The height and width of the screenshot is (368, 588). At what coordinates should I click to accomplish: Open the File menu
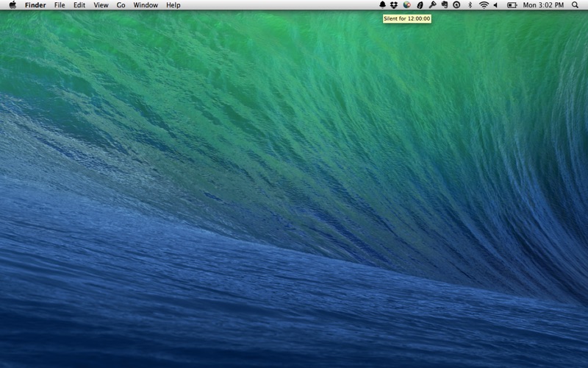pyautogui.click(x=60, y=5)
